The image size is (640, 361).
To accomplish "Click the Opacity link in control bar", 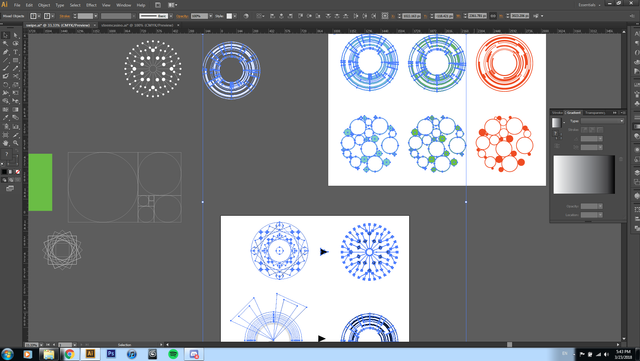I will coord(182,16).
